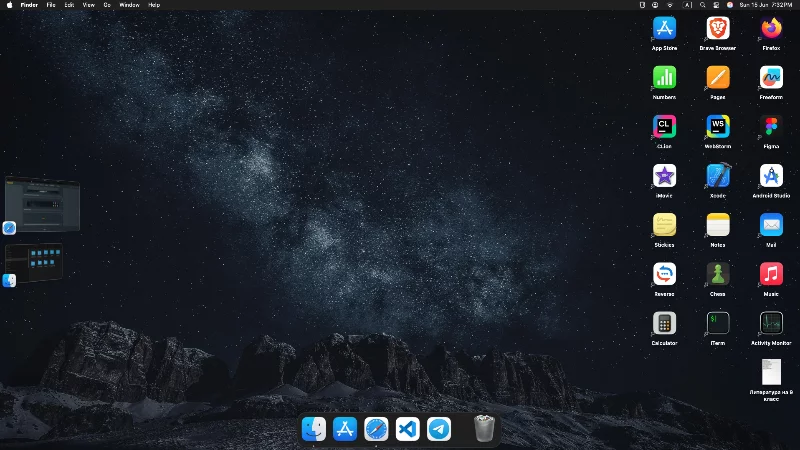Open Brave Browser on the desktop
800x450 pixels.
(x=718, y=28)
